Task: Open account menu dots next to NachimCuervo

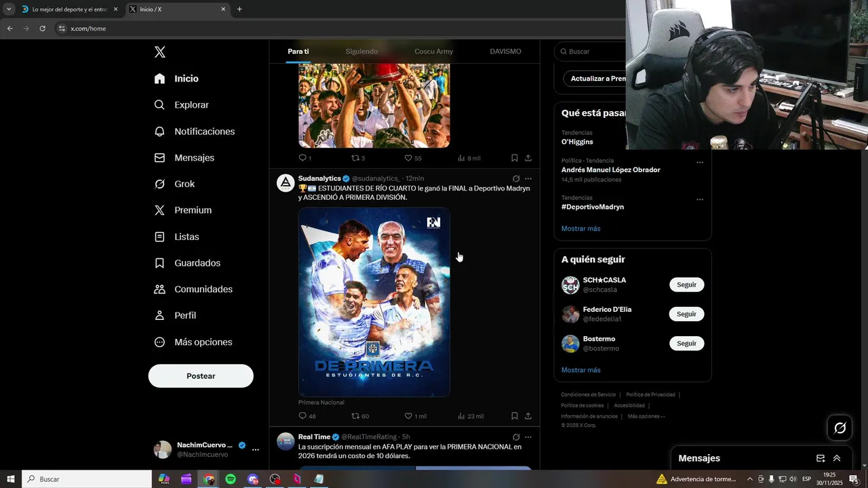Action: pyautogui.click(x=256, y=449)
